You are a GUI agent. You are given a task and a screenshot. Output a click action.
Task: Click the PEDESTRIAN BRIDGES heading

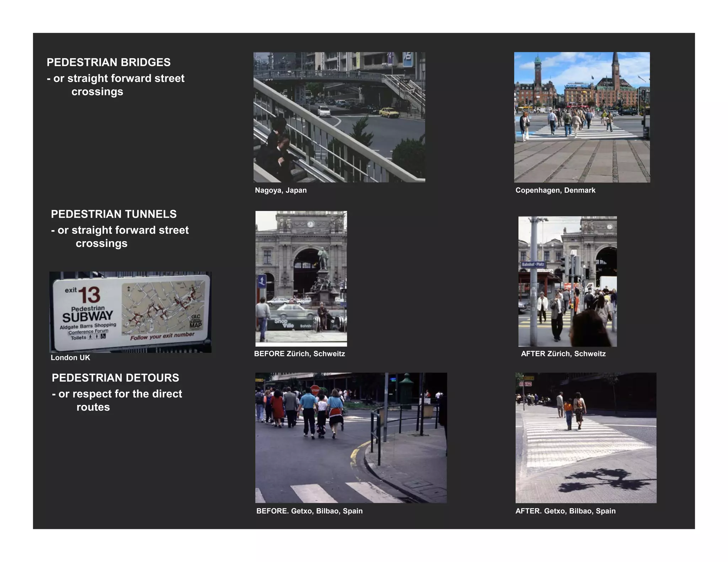pyautogui.click(x=109, y=63)
